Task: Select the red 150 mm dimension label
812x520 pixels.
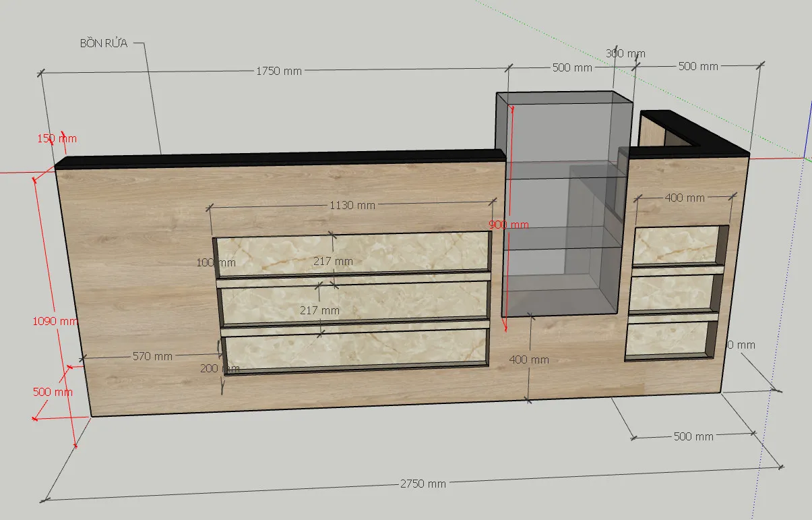Action: [x=57, y=139]
